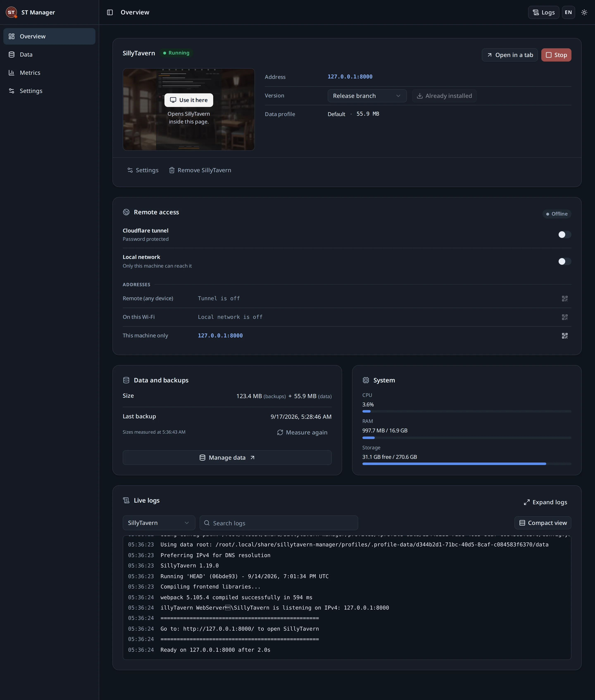Screen dimensions: 595x700
Task: Open 127.0.0.1:8000 in This machine only row
Action: pyautogui.click(x=220, y=336)
